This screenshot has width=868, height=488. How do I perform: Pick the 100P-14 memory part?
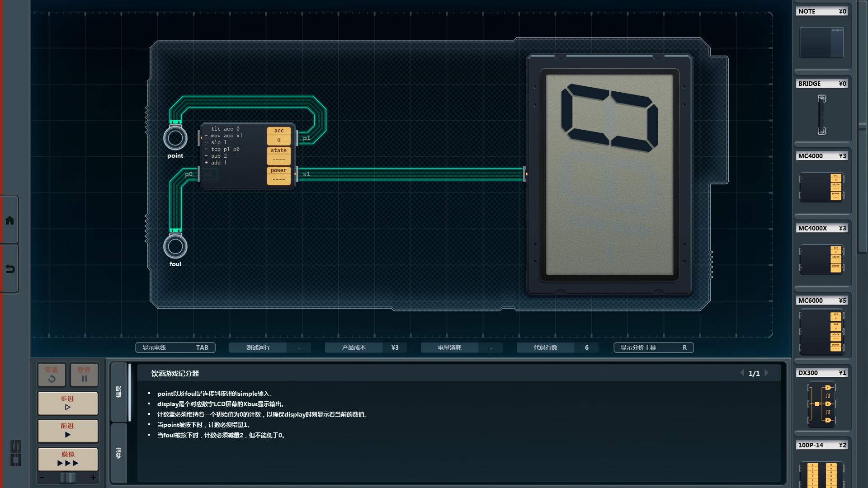pos(821,474)
